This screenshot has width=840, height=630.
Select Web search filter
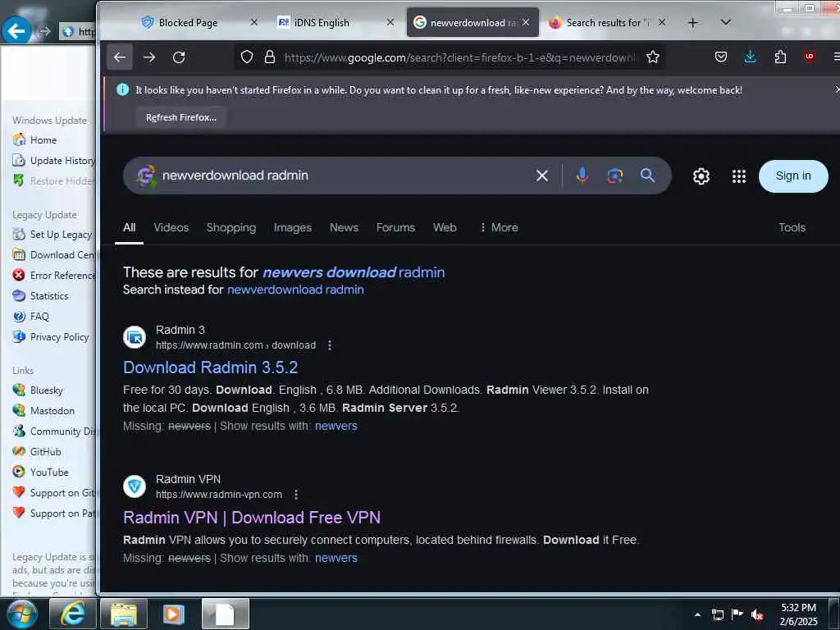[445, 228]
